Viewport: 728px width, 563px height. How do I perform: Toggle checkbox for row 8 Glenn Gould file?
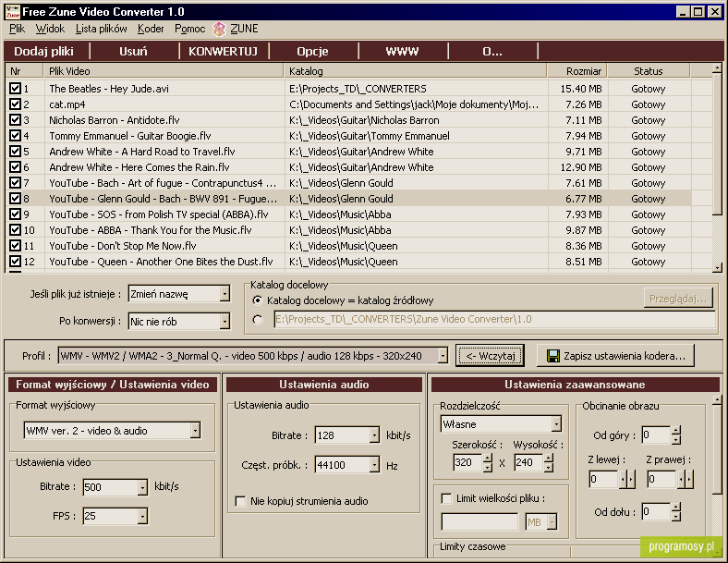pos(15,199)
